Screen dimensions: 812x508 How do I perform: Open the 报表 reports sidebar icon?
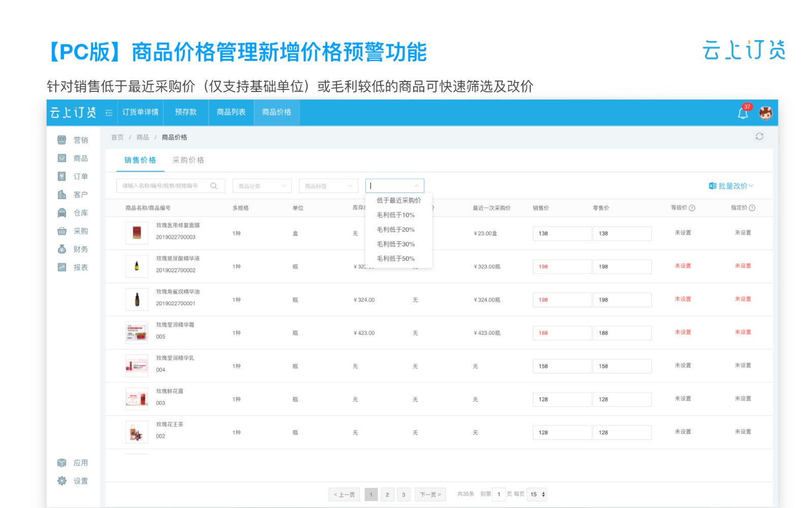(x=62, y=267)
